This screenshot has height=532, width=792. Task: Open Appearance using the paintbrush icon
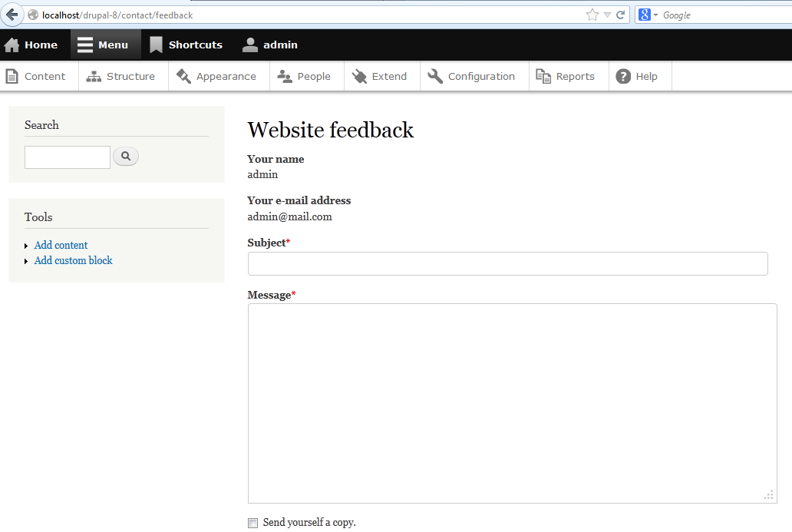184,75
